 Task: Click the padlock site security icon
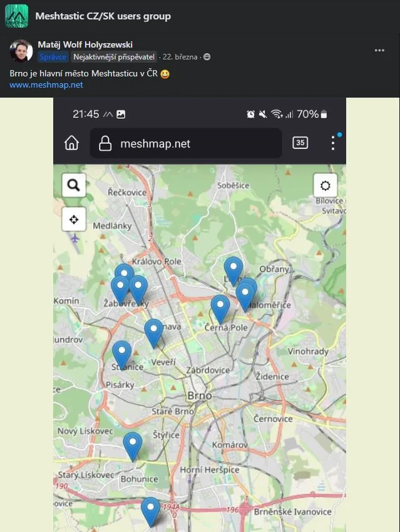click(x=105, y=143)
